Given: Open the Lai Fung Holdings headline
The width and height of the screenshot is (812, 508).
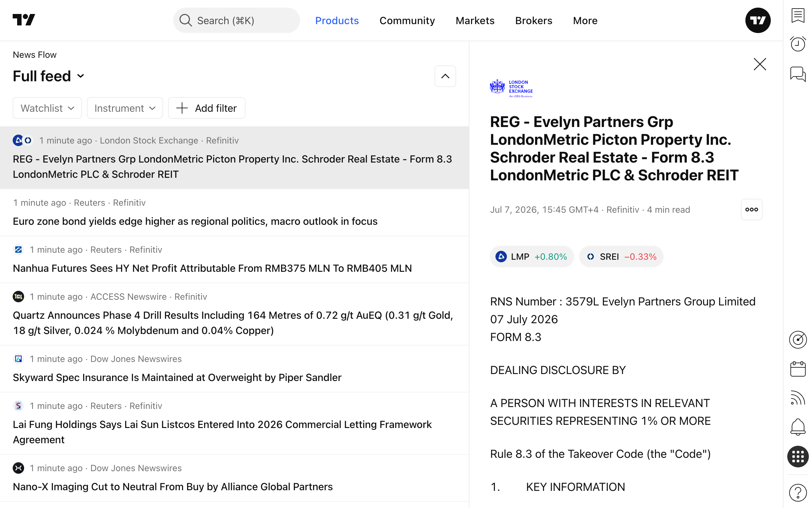Looking at the screenshot, I should coord(222,432).
